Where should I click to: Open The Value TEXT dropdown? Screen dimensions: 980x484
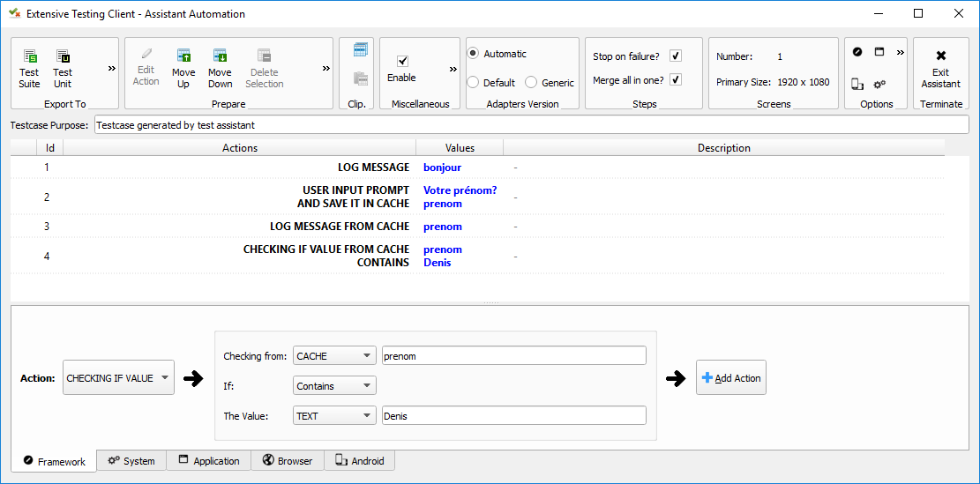(334, 416)
